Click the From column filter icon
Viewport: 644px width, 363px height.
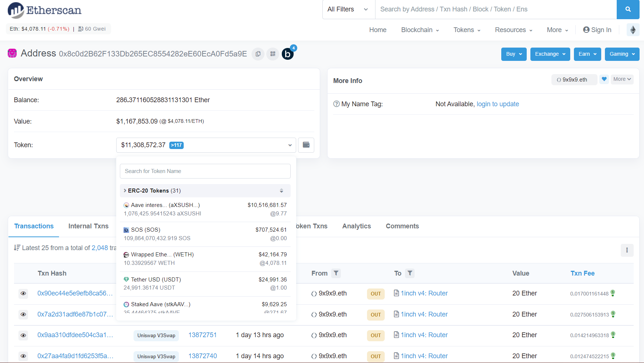(336, 273)
